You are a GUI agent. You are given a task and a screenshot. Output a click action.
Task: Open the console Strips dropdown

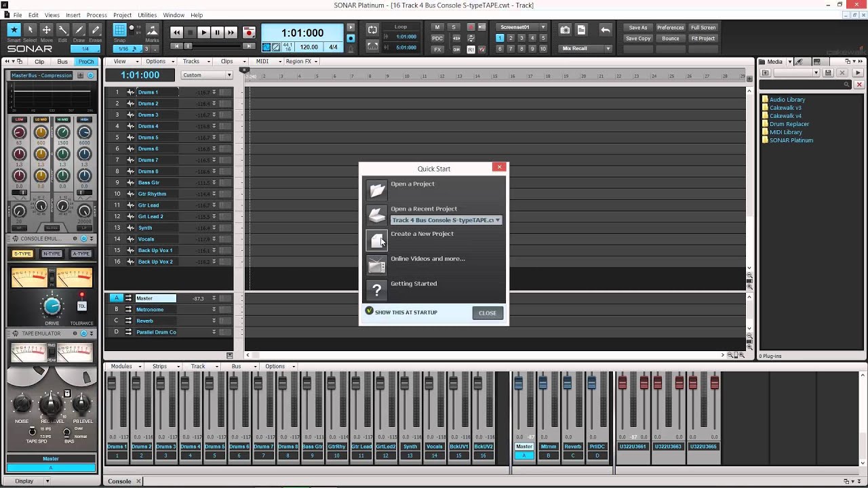[x=165, y=367]
